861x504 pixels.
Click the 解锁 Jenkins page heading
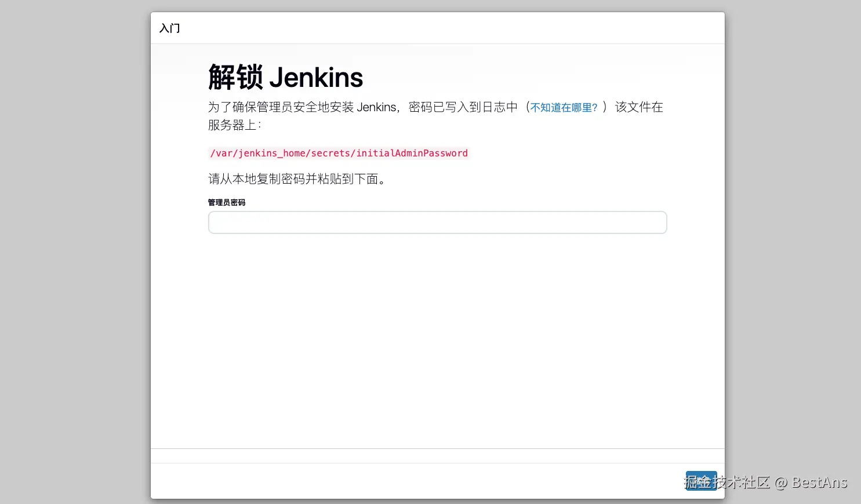285,76
